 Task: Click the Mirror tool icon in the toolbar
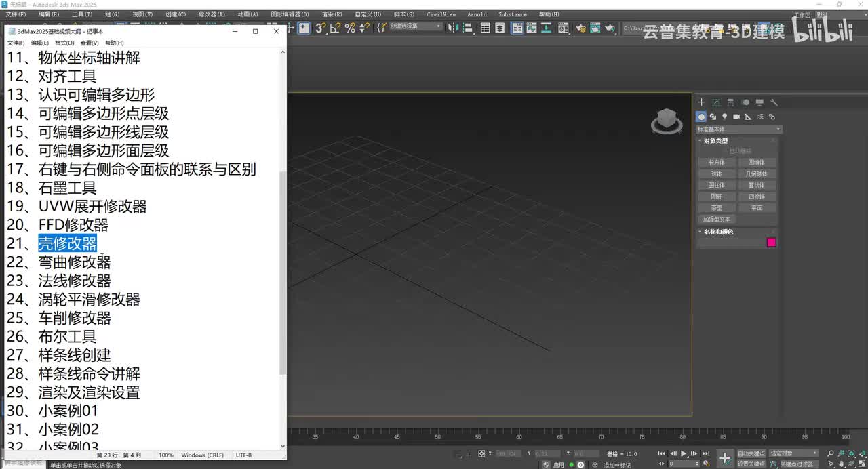point(453,28)
